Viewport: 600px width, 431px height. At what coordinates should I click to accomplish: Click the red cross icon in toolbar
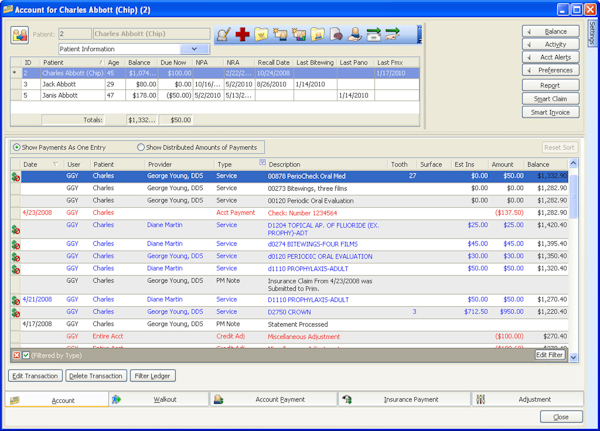[x=243, y=35]
